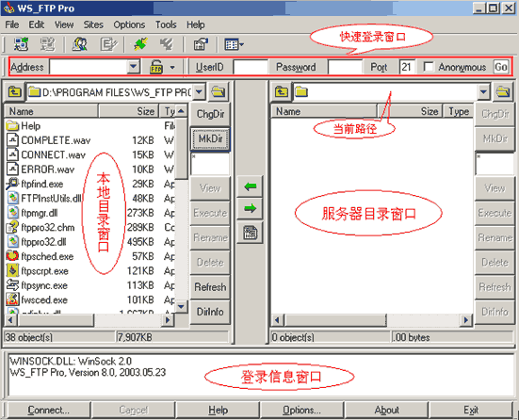Click the Port field showing 21
The height and width of the screenshot is (420, 519).
[x=407, y=67]
